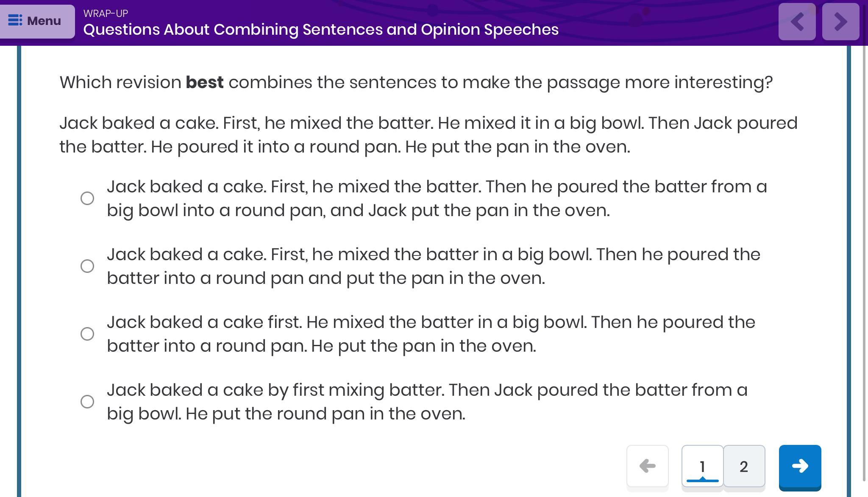868x497 pixels.
Task: Click the bold word 'best' in question
Action: pyautogui.click(x=205, y=82)
